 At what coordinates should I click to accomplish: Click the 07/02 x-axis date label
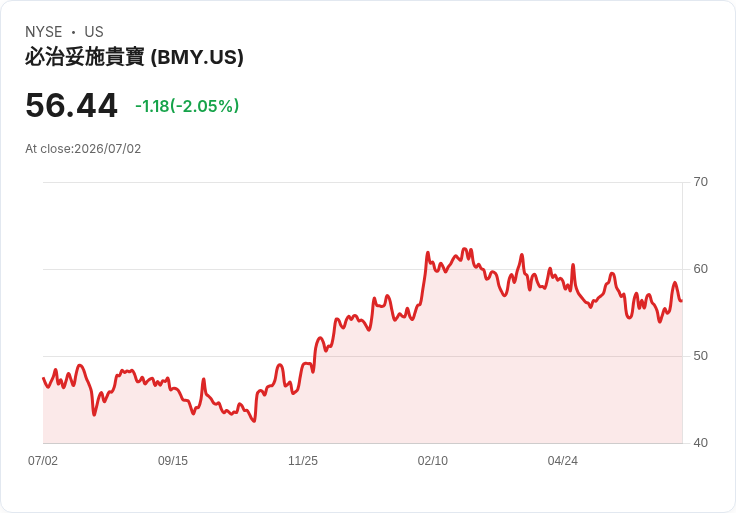[x=43, y=461]
